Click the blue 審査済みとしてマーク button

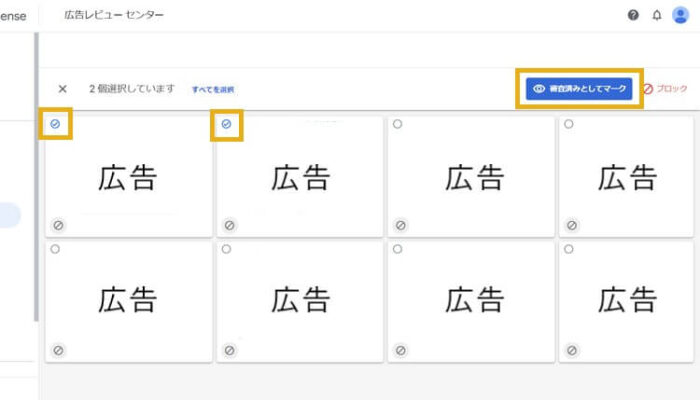579,88
